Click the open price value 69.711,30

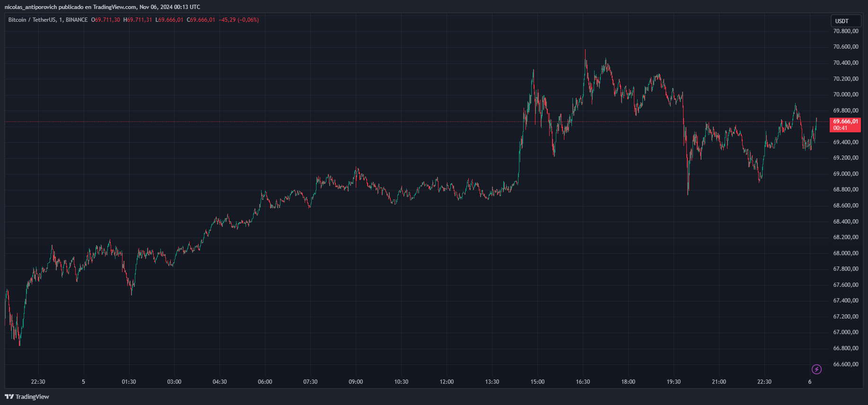point(107,20)
